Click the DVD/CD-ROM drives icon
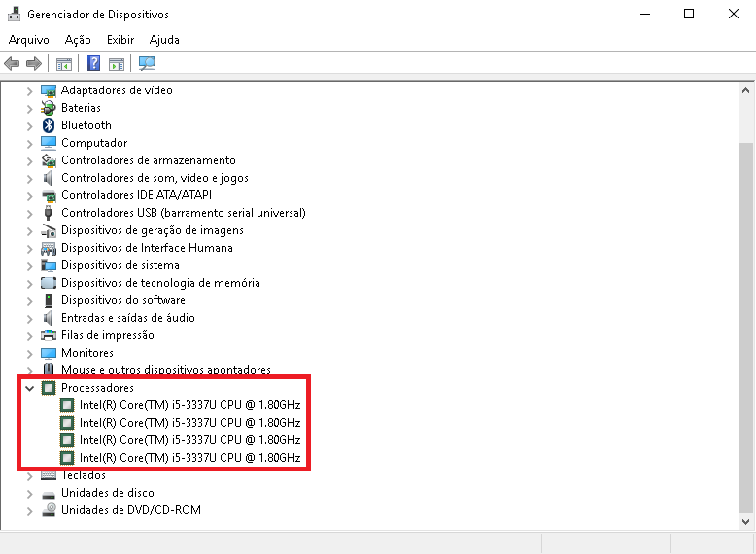 click(49, 510)
